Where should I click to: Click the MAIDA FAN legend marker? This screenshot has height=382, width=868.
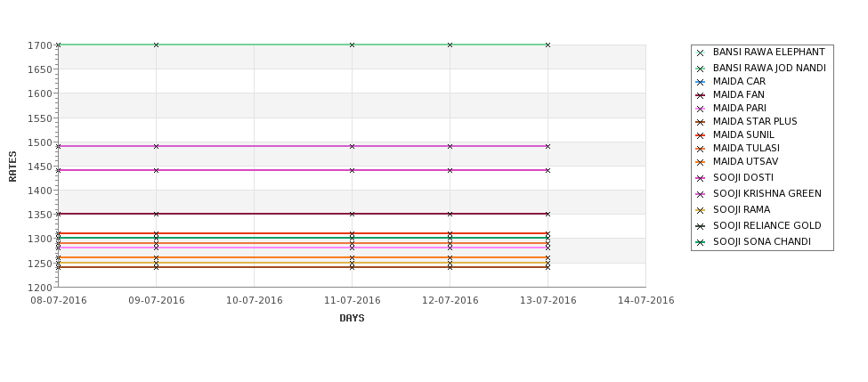pyautogui.click(x=701, y=95)
